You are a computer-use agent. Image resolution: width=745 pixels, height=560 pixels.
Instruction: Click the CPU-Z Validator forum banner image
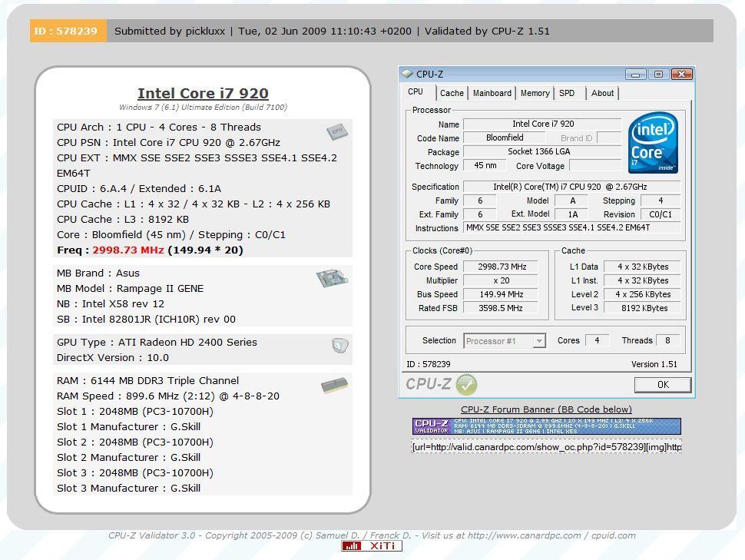tap(546, 426)
